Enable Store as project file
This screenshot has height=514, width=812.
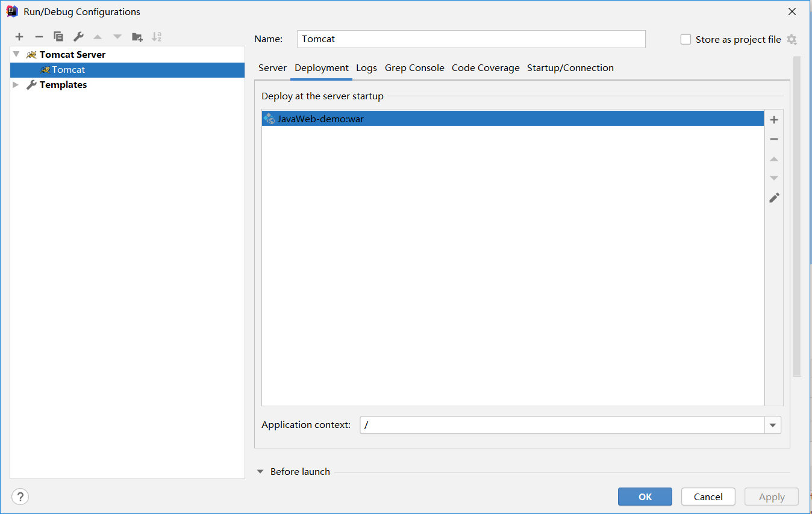686,39
